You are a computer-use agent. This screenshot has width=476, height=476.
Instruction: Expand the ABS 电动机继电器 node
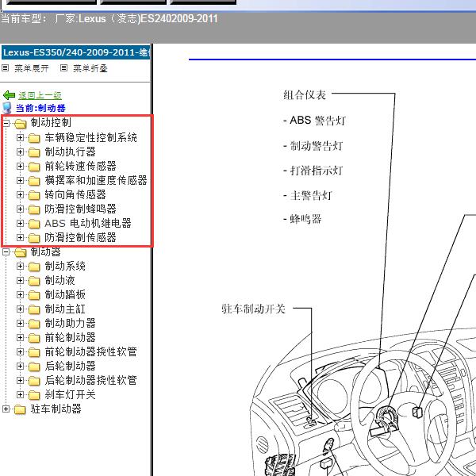[20, 223]
